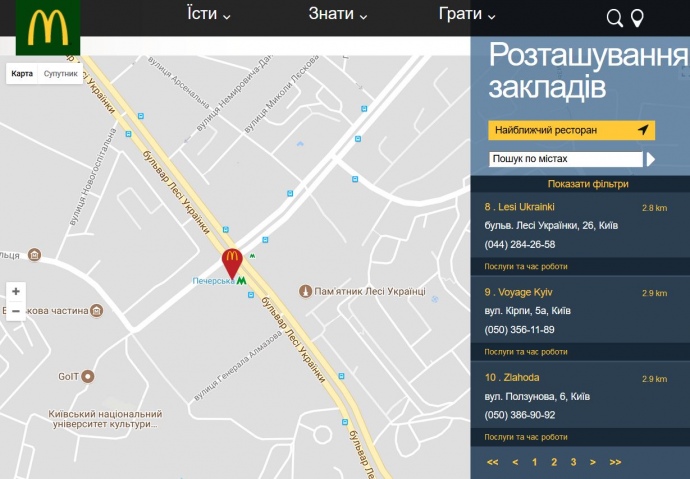
Task: Click the Lesya Ukrainka monument map icon
Action: point(306,290)
